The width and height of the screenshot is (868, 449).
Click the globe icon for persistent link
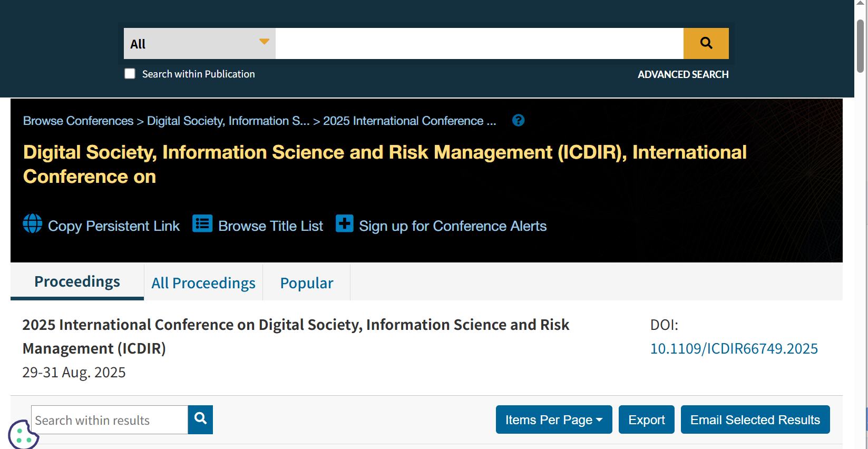[33, 223]
